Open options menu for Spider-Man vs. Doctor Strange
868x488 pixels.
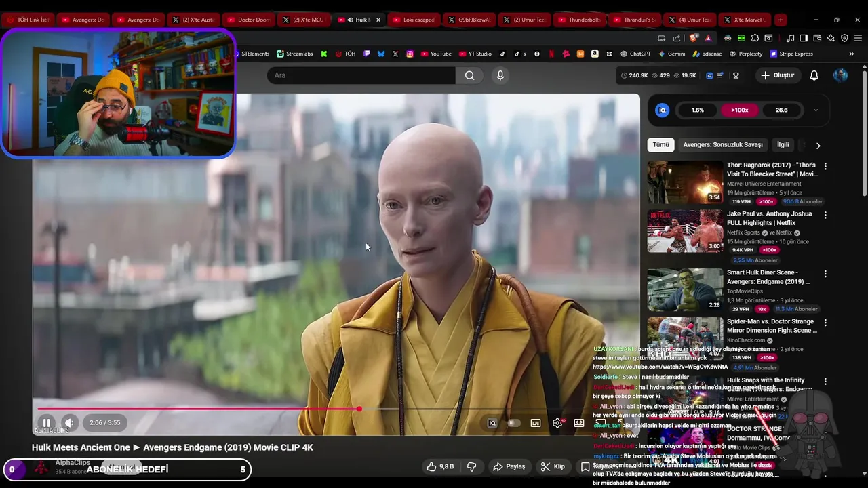tap(825, 323)
